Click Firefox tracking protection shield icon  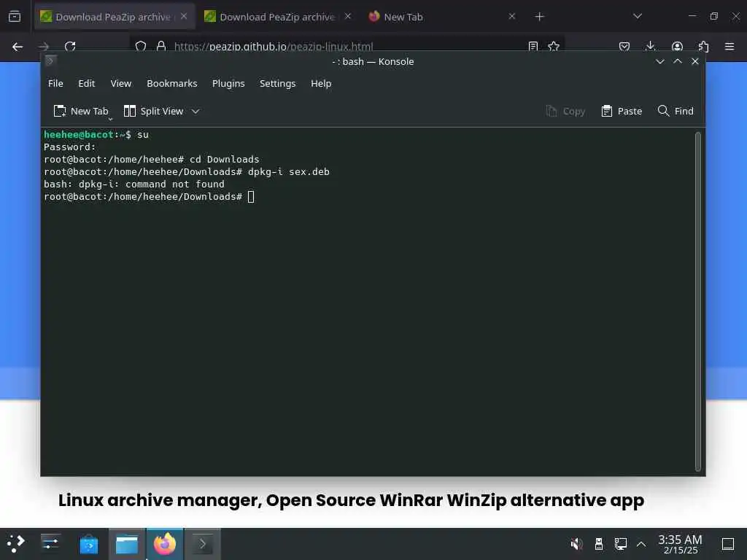(x=141, y=47)
